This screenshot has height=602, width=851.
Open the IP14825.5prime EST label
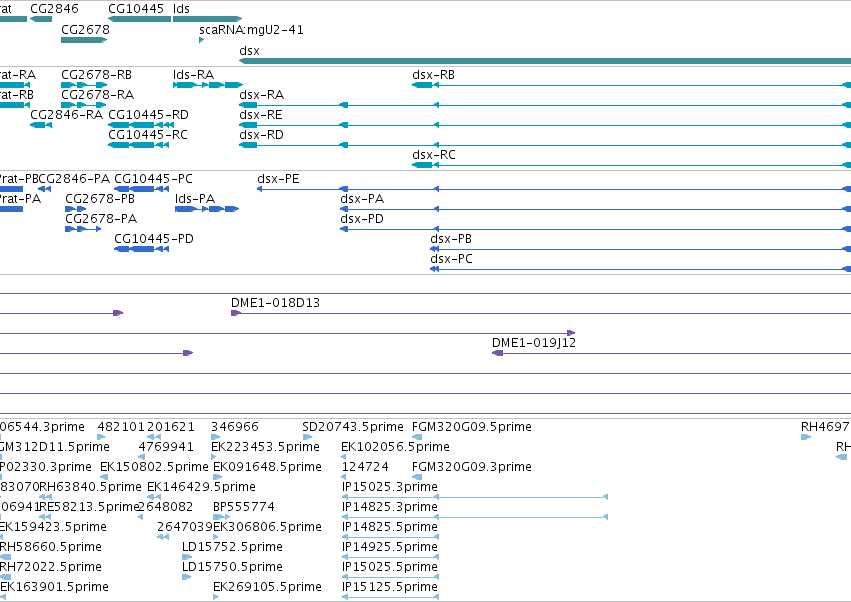[x=390, y=527]
